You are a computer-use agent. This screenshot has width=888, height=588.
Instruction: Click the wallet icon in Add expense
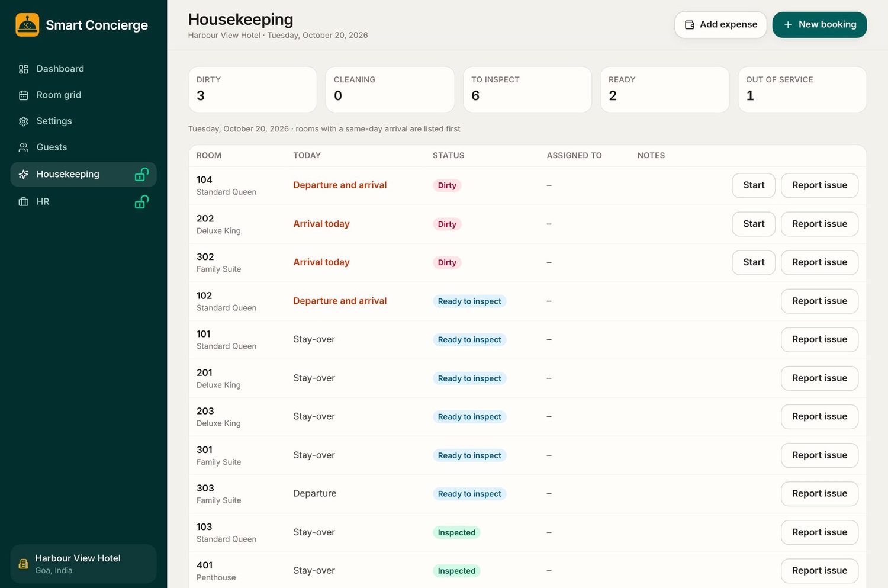[x=690, y=25]
